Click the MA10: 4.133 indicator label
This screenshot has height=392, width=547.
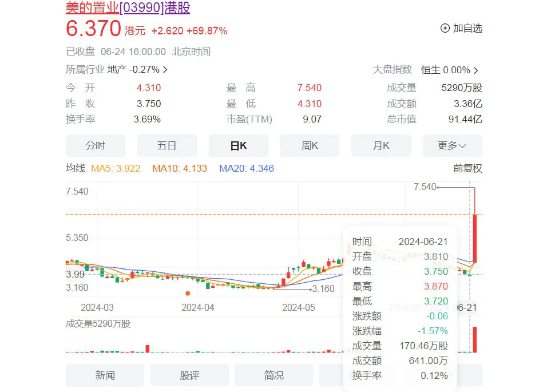tap(180, 168)
